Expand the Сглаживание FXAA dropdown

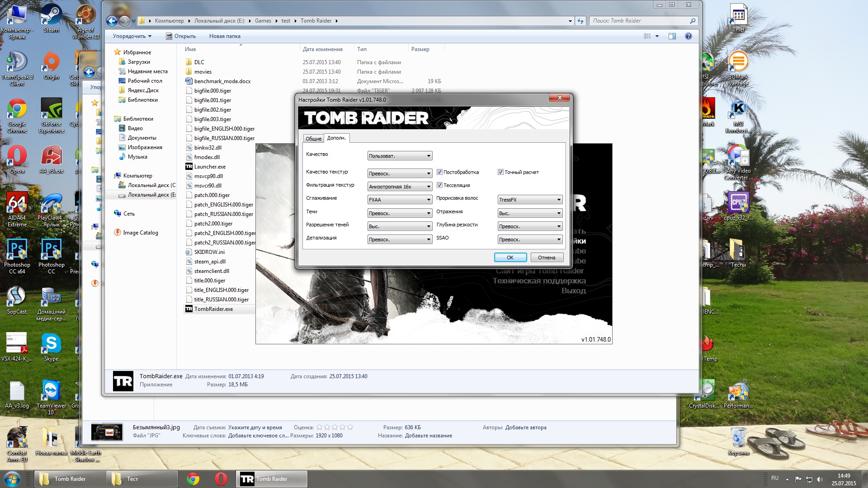(400, 200)
